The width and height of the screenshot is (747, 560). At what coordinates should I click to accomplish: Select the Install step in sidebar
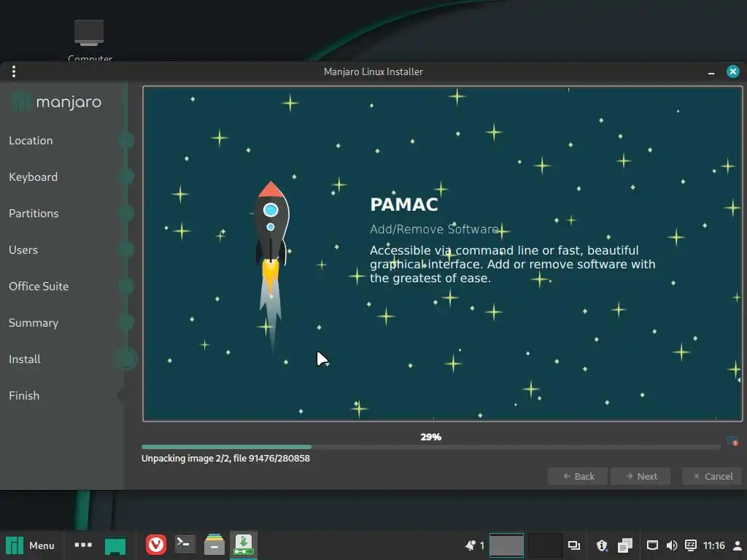point(24,359)
